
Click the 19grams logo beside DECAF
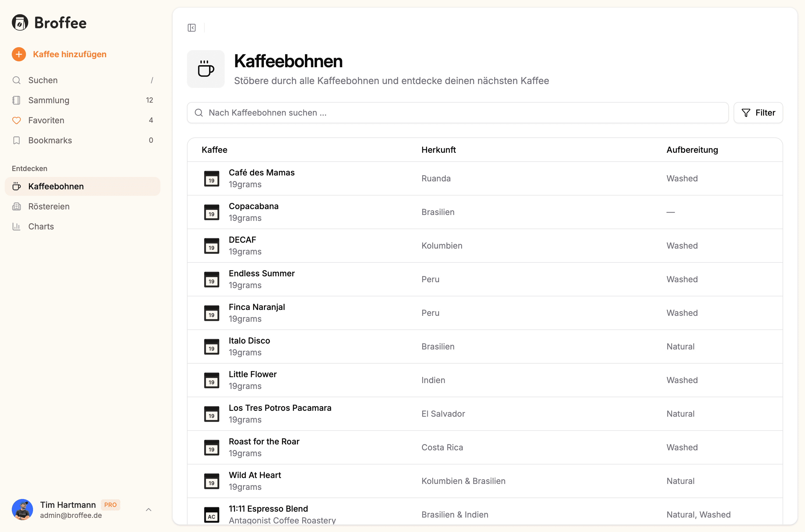[x=212, y=246]
